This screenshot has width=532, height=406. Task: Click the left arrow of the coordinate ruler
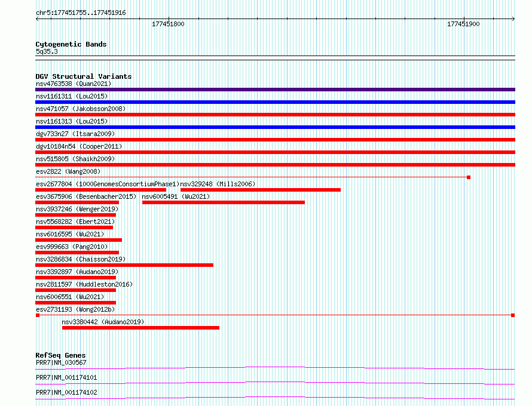coord(37,19)
